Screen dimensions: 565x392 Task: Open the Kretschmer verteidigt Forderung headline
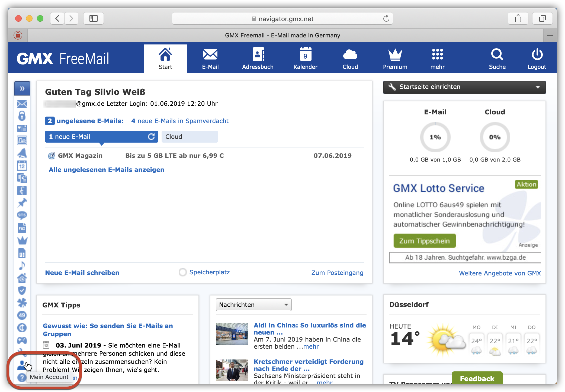309,365
